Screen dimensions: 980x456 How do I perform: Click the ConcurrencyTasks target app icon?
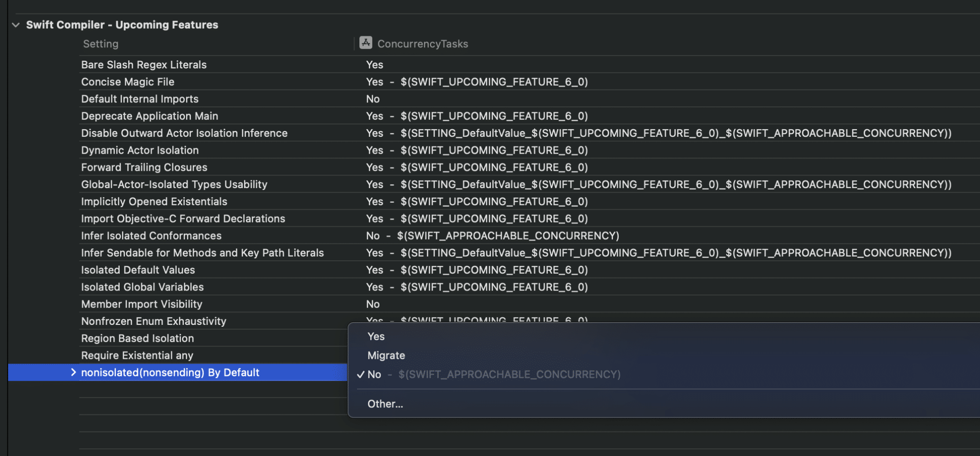[366, 43]
